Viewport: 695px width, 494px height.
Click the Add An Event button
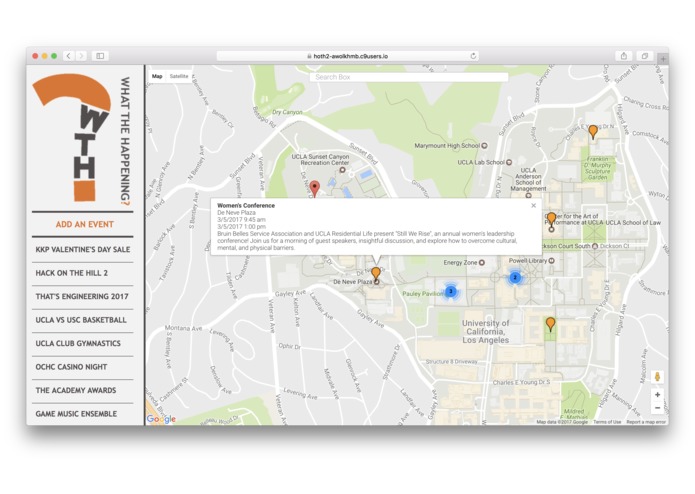click(84, 224)
